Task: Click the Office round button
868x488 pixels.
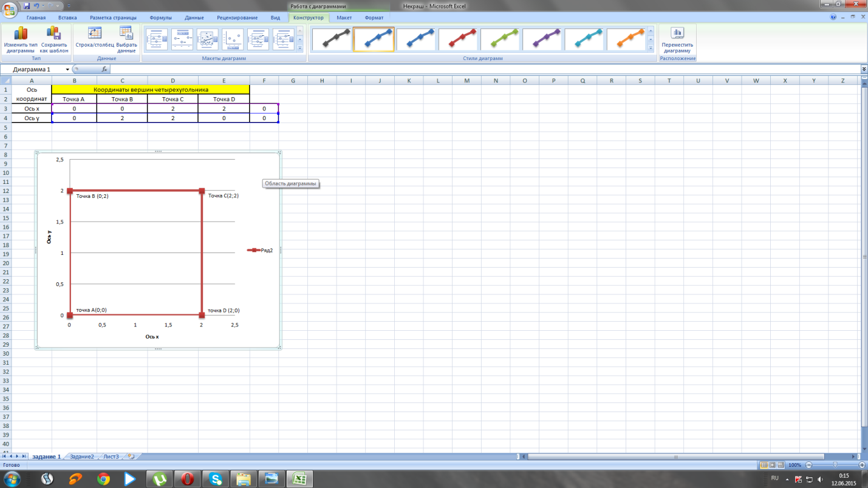Action: pos(9,9)
